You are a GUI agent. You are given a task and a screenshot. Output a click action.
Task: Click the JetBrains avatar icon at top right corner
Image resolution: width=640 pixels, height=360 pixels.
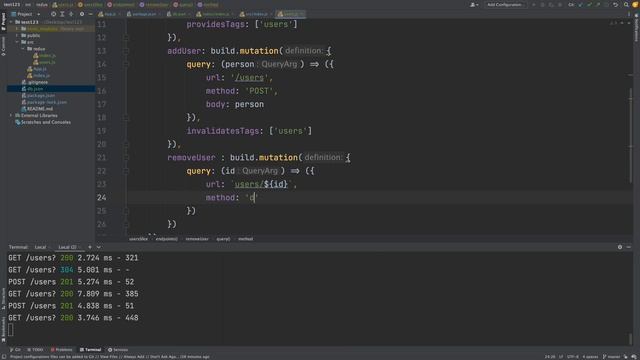635,4
